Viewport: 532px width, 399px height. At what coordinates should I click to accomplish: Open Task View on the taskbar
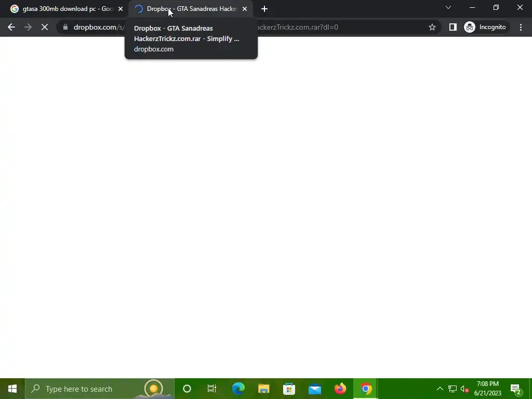(x=212, y=389)
